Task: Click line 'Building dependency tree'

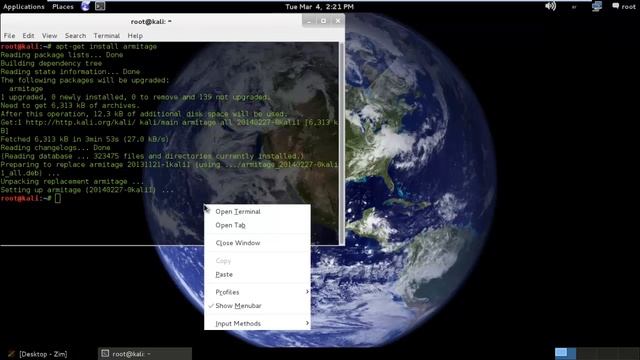Action: pos(51,64)
